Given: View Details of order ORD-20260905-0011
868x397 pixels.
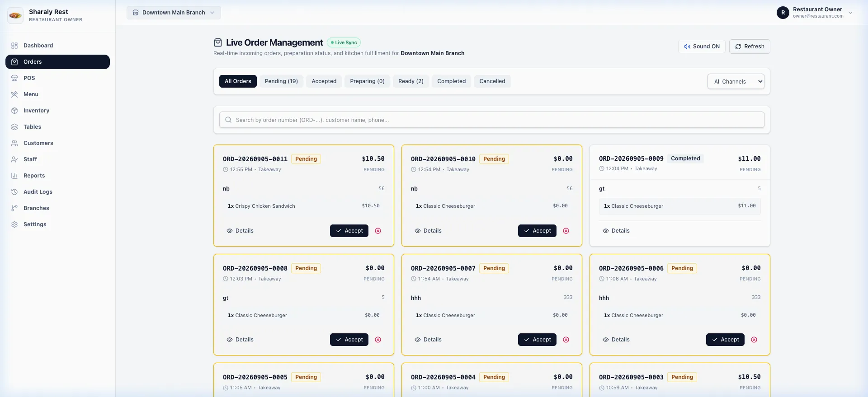Looking at the screenshot, I should pyautogui.click(x=240, y=231).
